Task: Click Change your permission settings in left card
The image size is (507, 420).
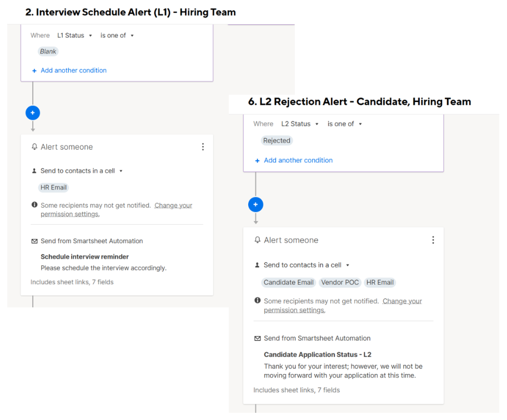Action: [173, 206]
